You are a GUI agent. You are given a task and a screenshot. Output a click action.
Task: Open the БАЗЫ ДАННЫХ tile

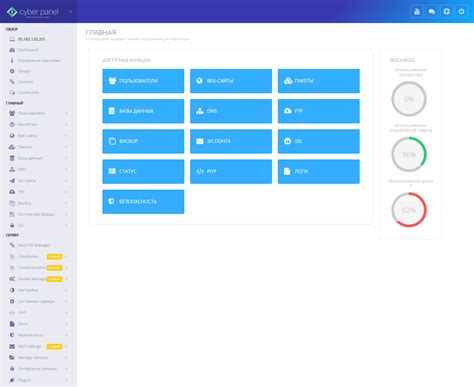coord(143,111)
